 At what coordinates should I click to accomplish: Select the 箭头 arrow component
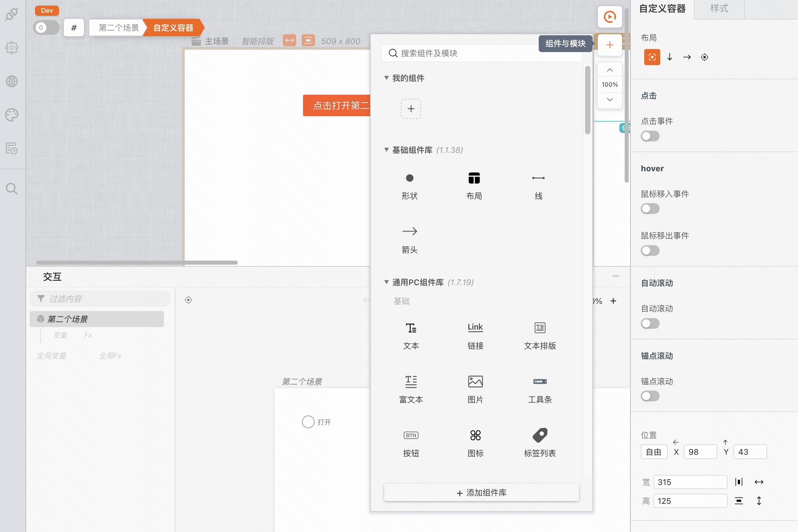coord(409,239)
